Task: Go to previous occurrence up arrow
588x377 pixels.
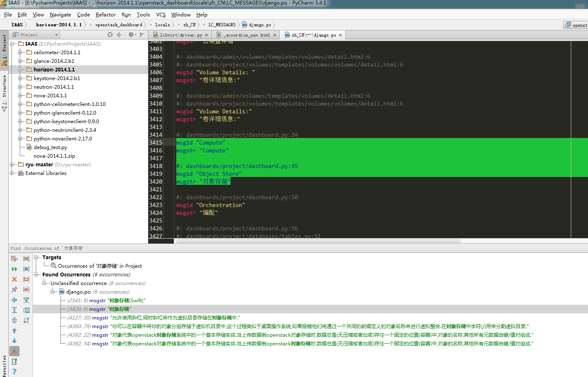Action: (x=14, y=331)
